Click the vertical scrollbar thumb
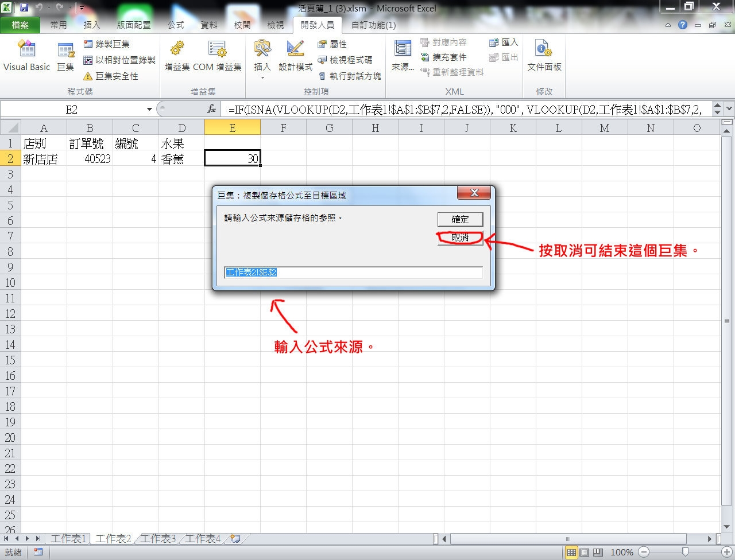The height and width of the screenshot is (560, 735). [728, 321]
